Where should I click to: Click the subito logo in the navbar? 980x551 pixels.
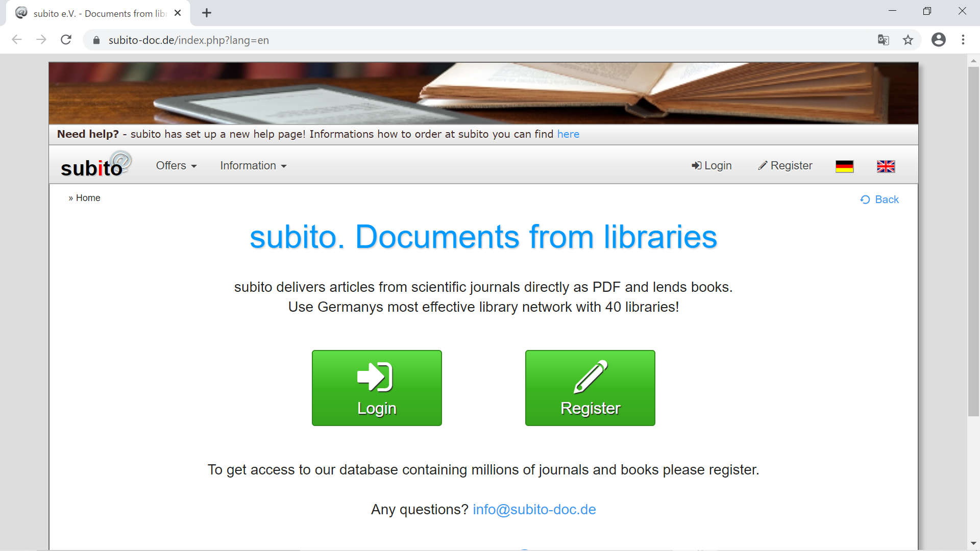coord(96,165)
